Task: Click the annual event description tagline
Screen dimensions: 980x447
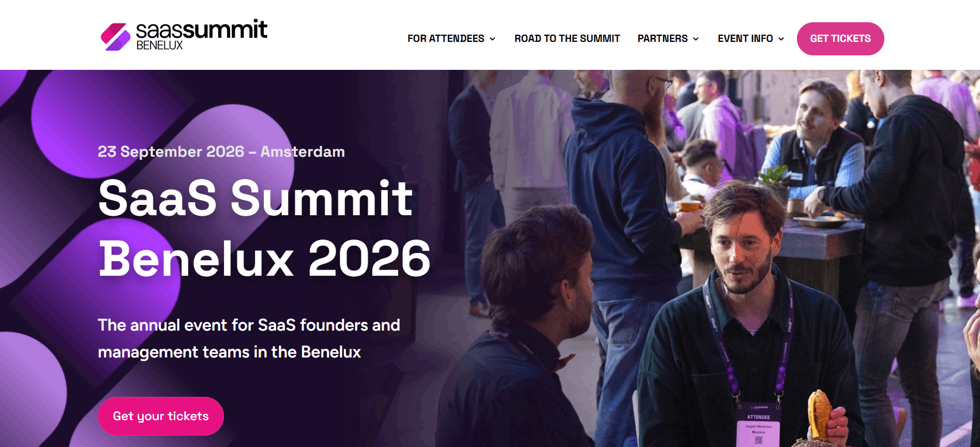Action: [249, 338]
